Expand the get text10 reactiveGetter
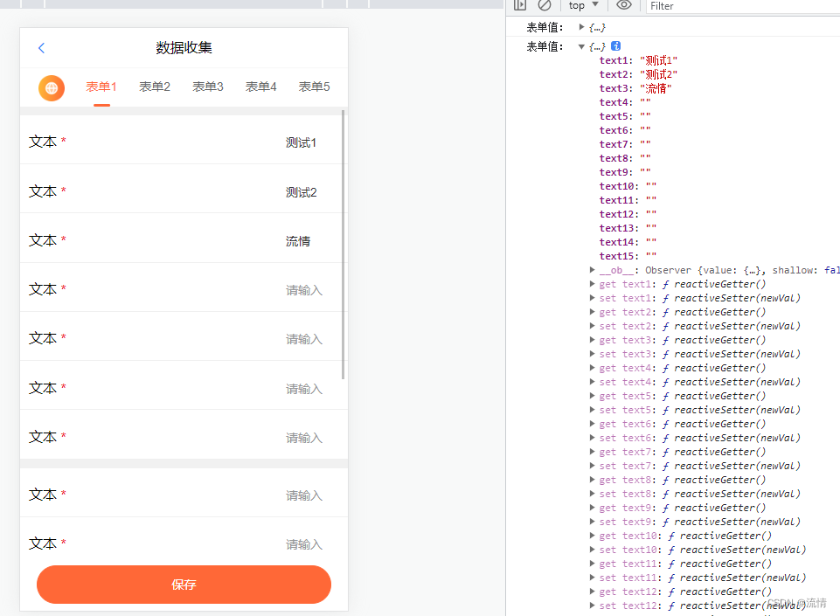The width and height of the screenshot is (840, 616). coord(594,536)
